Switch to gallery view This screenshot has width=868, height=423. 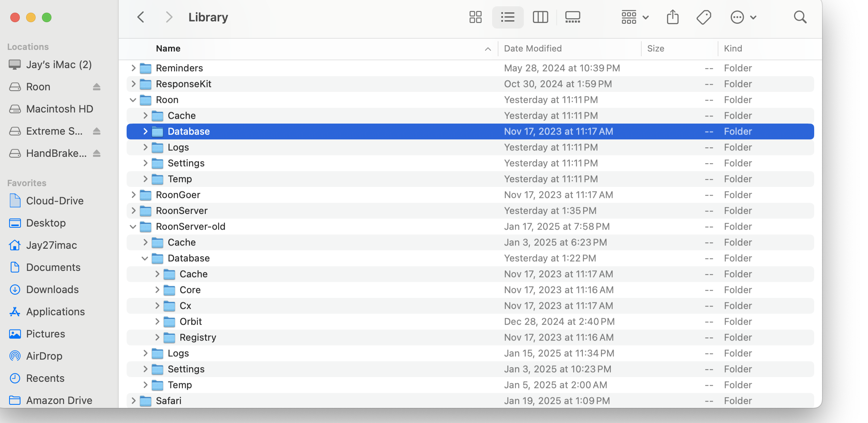[x=572, y=17]
